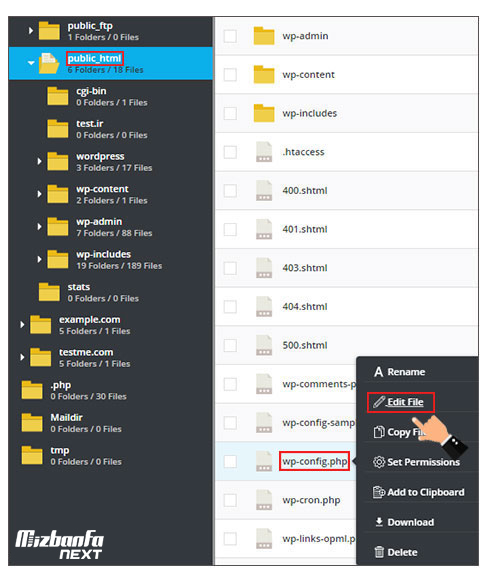Screen dimensions: 487x576
Task: Click wp-includes folder icon in file list
Action: click(x=264, y=113)
